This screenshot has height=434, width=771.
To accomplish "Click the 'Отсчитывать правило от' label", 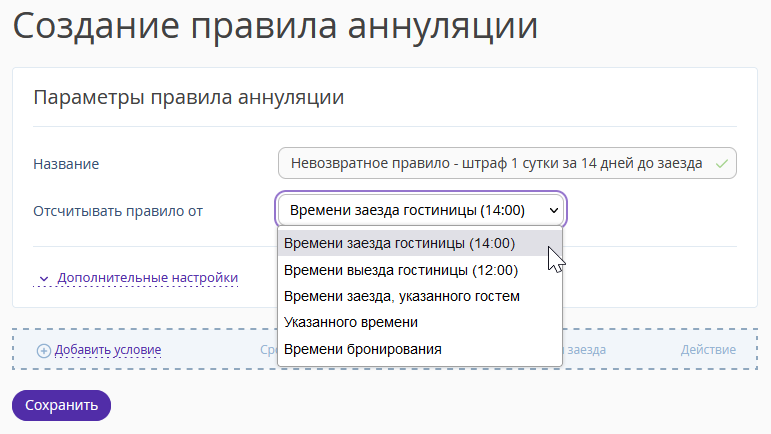I will (118, 211).
